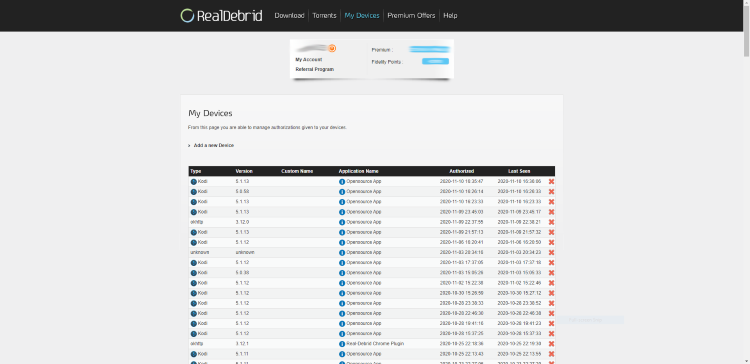Open the Help page
The height and width of the screenshot is (364, 750).
coord(450,16)
